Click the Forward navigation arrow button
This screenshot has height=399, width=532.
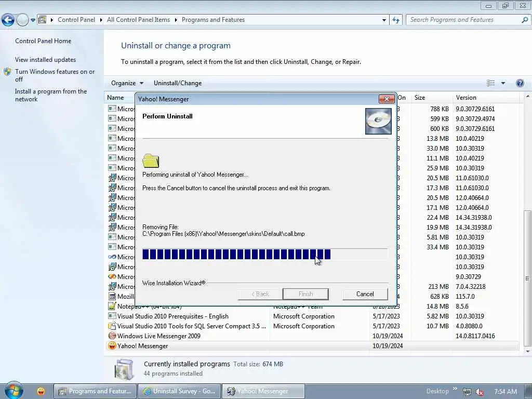(x=22, y=20)
